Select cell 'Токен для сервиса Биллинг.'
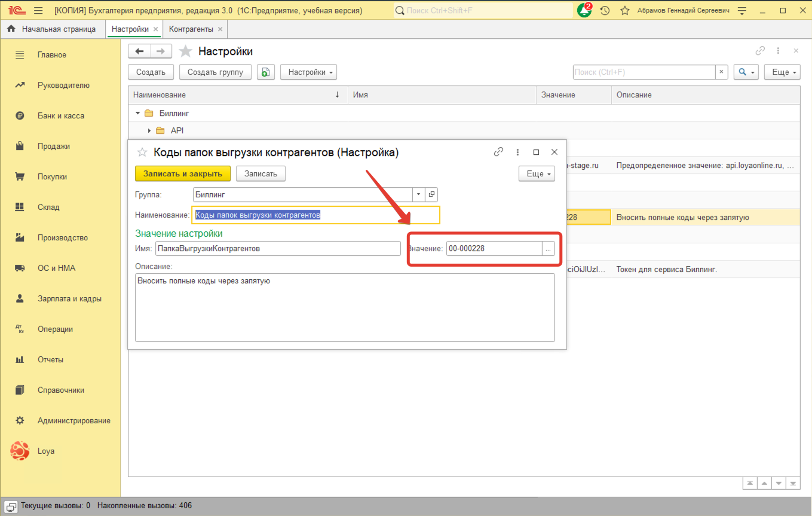The height and width of the screenshot is (516, 812). point(706,269)
